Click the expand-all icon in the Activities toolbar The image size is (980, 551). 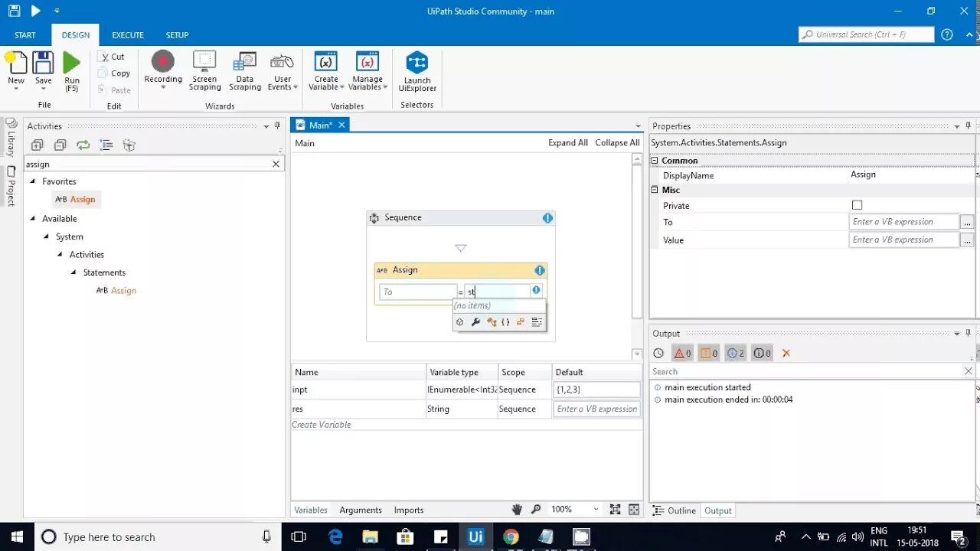pos(37,145)
